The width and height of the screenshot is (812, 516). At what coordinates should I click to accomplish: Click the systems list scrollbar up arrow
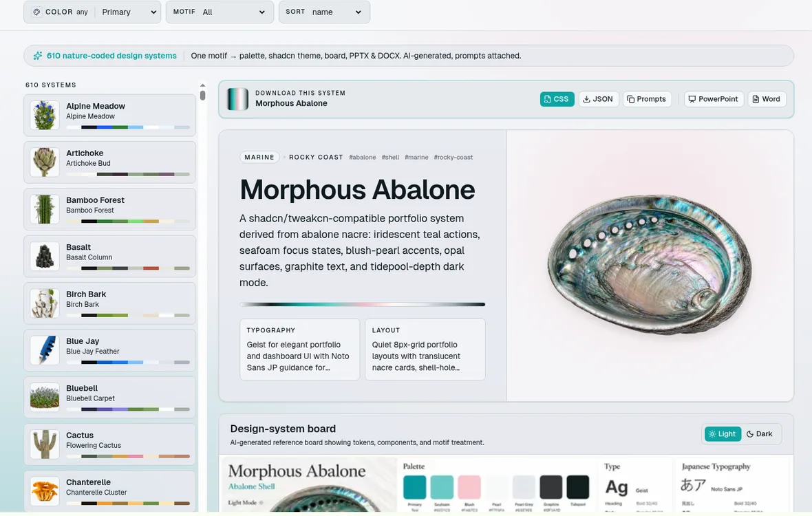point(202,85)
